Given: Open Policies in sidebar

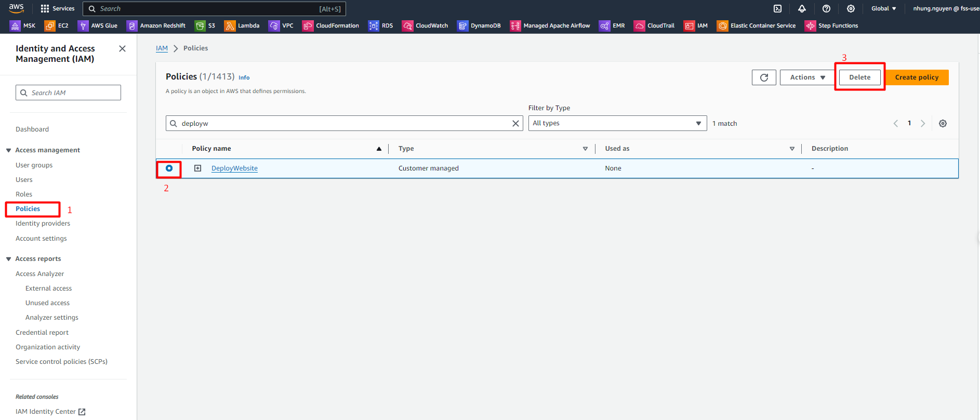Looking at the screenshot, I should [28, 209].
